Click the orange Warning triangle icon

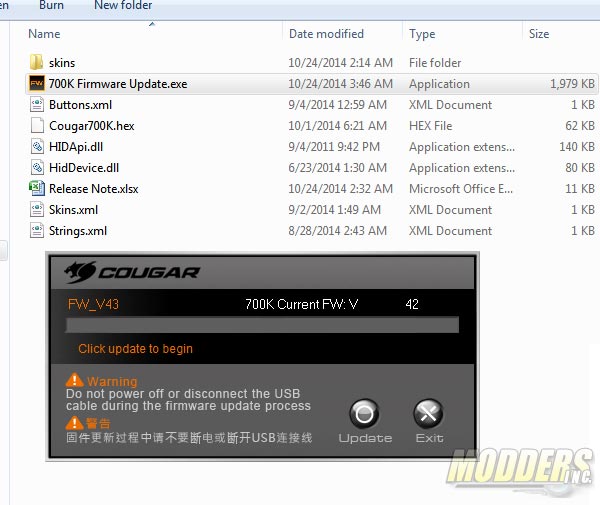coord(74,380)
